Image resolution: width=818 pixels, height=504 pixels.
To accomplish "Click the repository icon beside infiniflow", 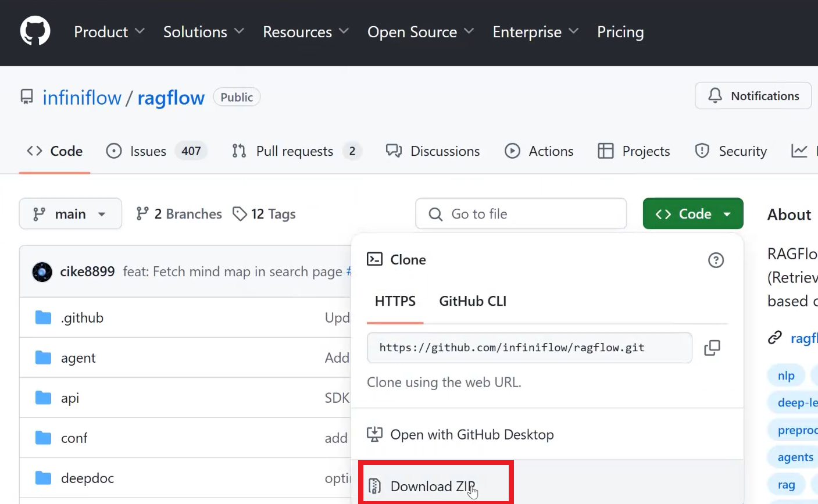I will click(27, 97).
